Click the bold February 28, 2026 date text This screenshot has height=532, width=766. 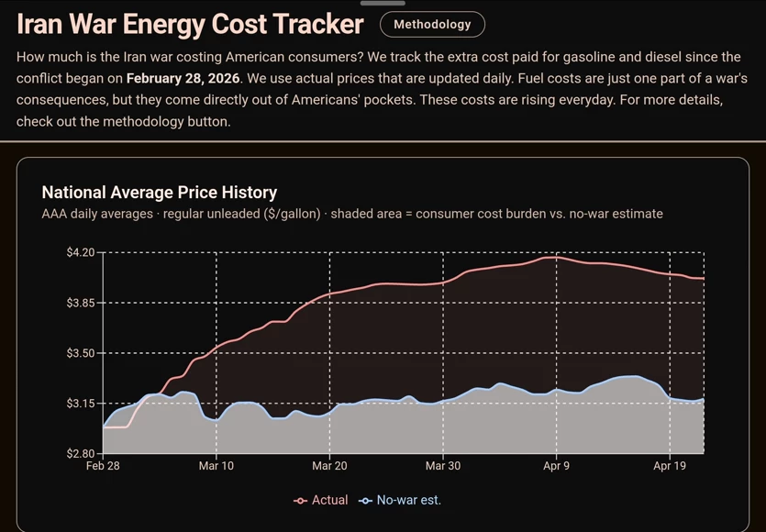(183, 78)
